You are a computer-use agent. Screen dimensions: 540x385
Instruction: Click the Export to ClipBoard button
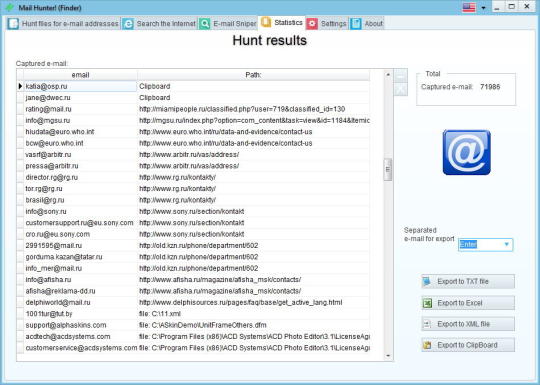point(468,345)
